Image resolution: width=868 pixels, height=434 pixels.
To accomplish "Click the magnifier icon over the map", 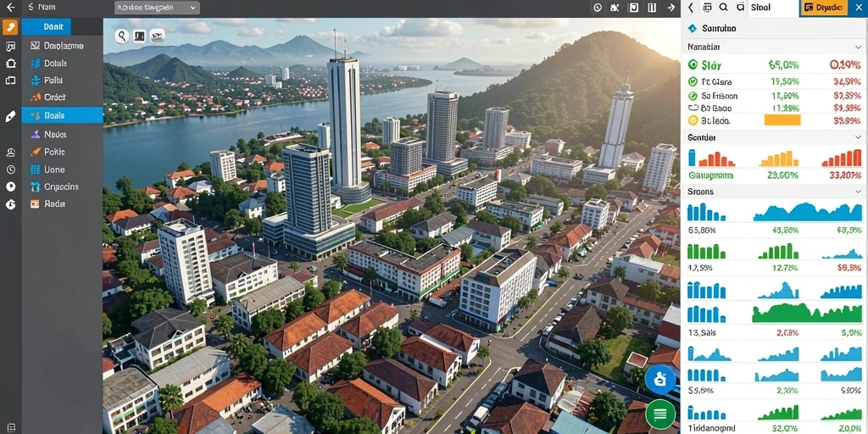I will (x=122, y=36).
